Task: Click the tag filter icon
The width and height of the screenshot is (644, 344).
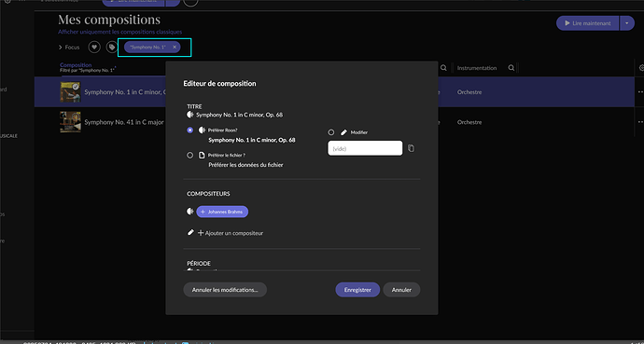Action: tap(112, 48)
